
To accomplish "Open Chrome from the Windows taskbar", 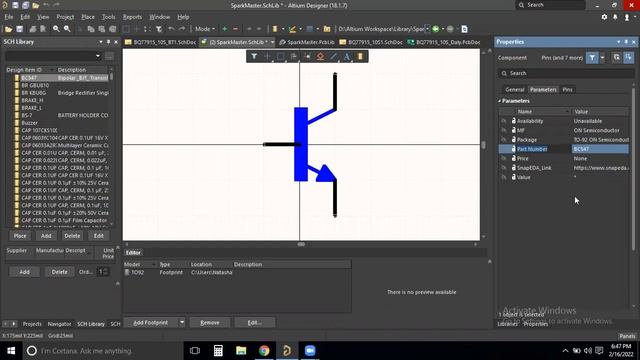I will click(264, 351).
